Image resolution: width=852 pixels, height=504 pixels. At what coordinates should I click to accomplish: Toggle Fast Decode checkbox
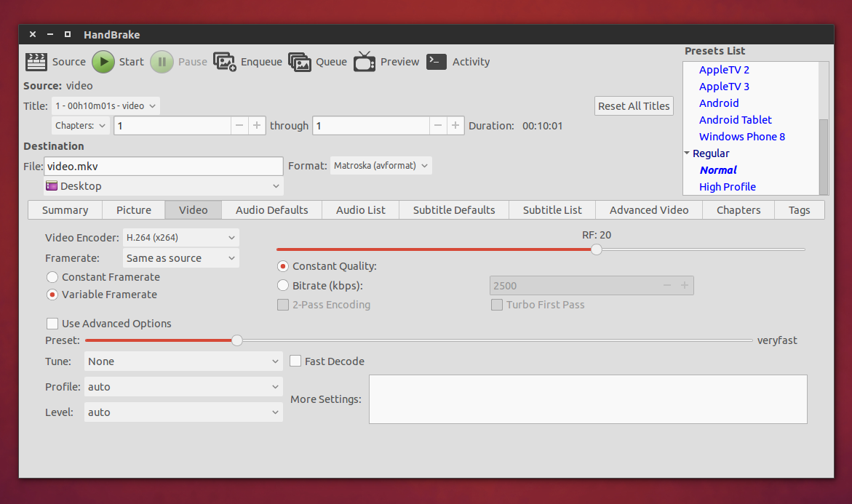click(x=295, y=361)
